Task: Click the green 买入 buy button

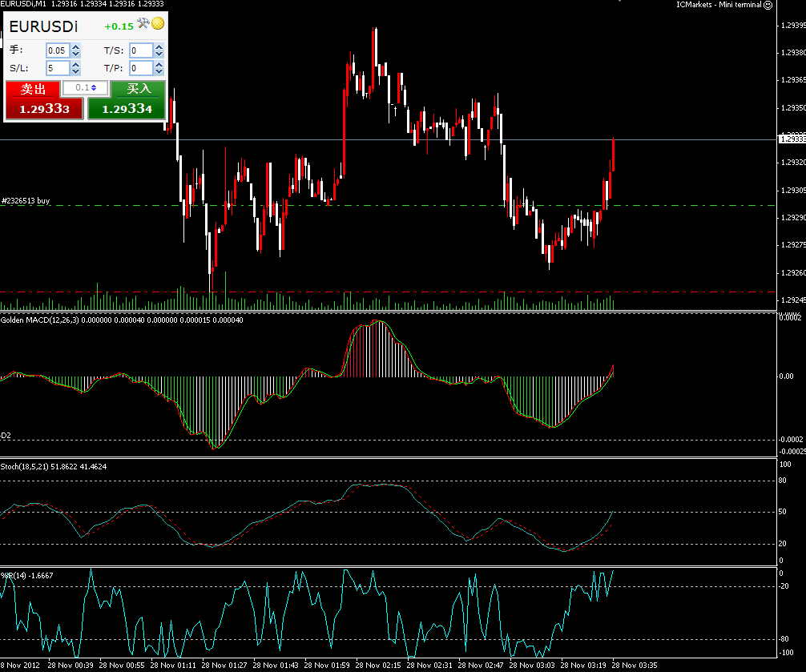Action: [x=139, y=89]
